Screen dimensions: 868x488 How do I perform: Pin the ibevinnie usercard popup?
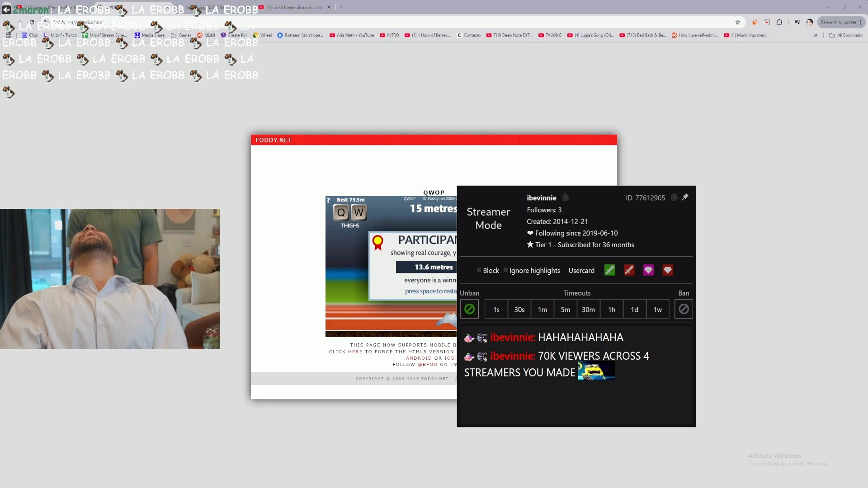685,197
